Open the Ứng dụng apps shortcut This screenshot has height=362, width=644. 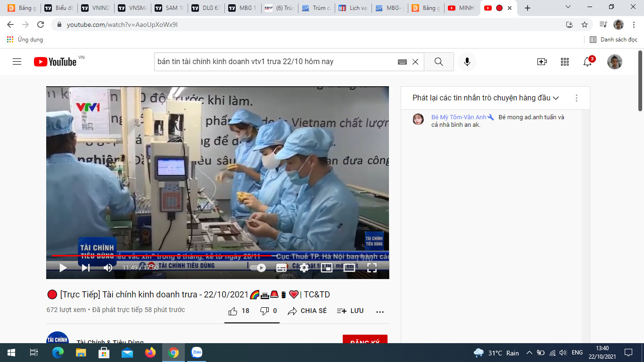point(25,40)
